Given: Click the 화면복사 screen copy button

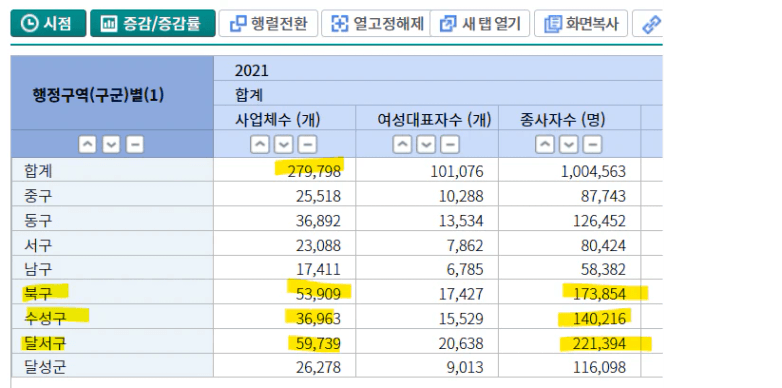Looking at the screenshot, I should coord(581,23).
